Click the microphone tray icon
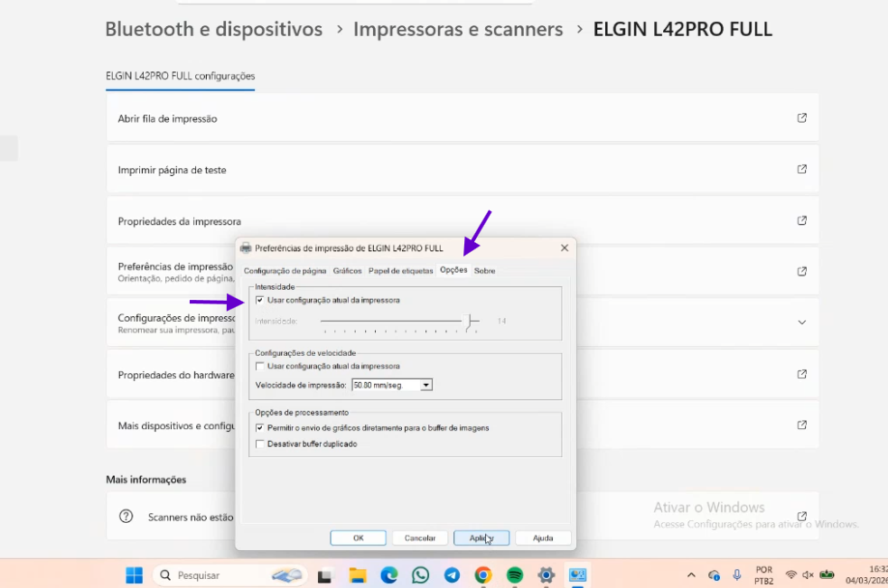 (x=737, y=575)
